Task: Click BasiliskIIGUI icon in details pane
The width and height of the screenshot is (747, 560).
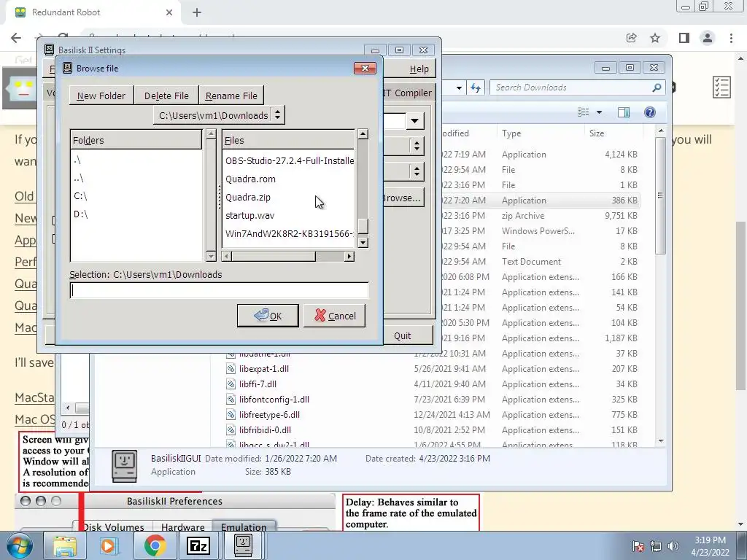Action: click(x=125, y=466)
